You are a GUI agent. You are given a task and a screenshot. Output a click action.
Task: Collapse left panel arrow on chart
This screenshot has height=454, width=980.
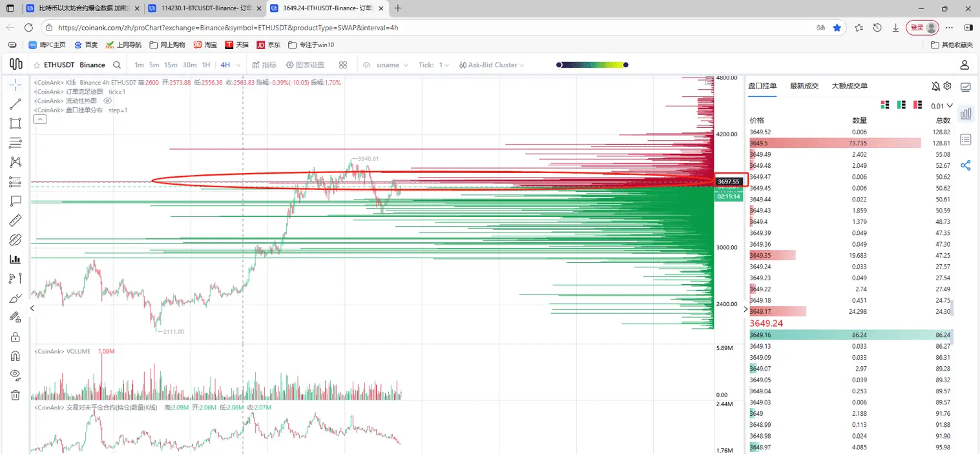click(x=32, y=309)
